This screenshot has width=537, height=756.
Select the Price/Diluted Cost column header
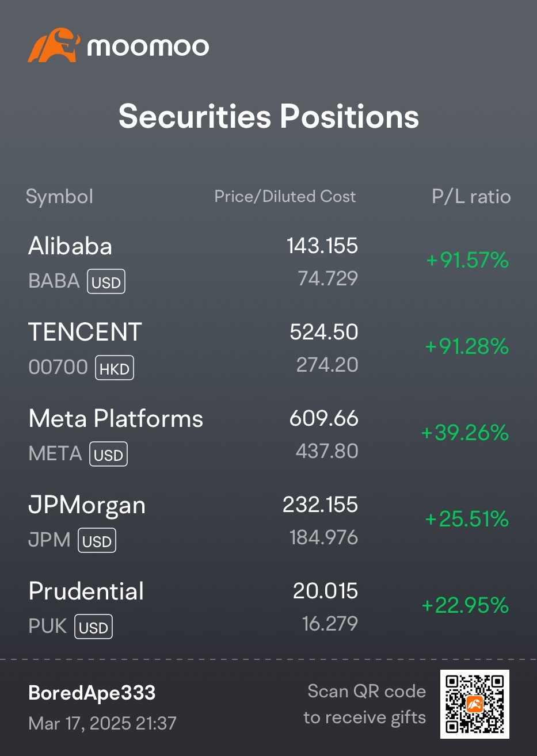pyautogui.click(x=285, y=196)
